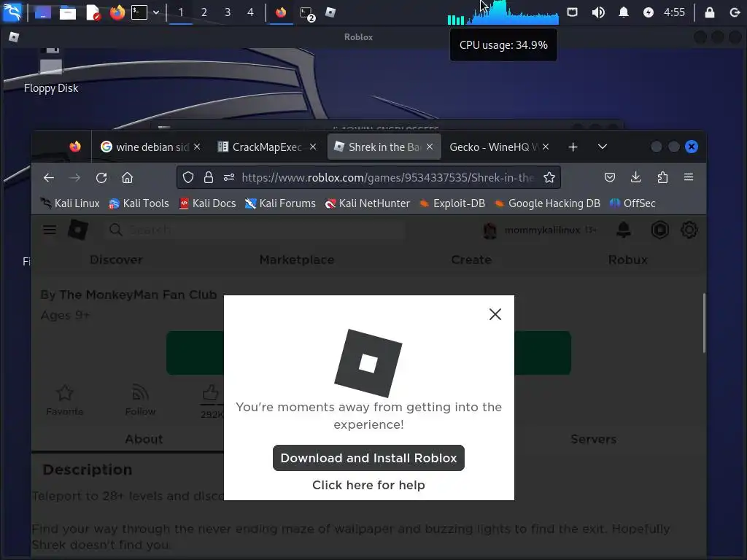Click the roblox.com URL address field
The width and height of the screenshot is (747, 560).
388,178
